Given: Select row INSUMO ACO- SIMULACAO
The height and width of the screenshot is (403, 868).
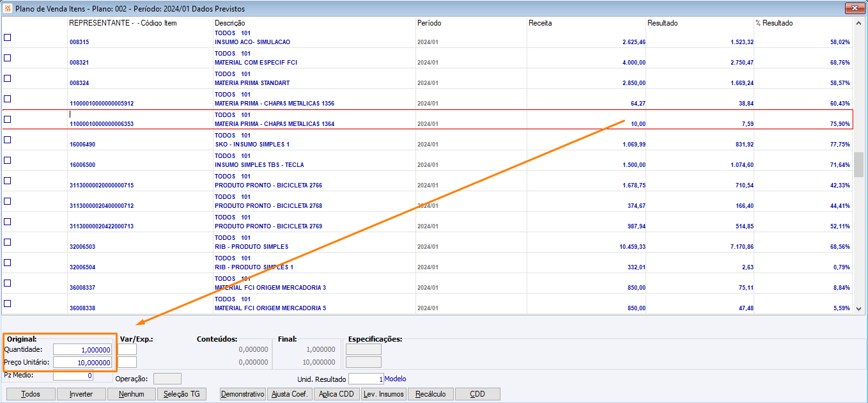Looking at the screenshot, I should coord(427,38).
